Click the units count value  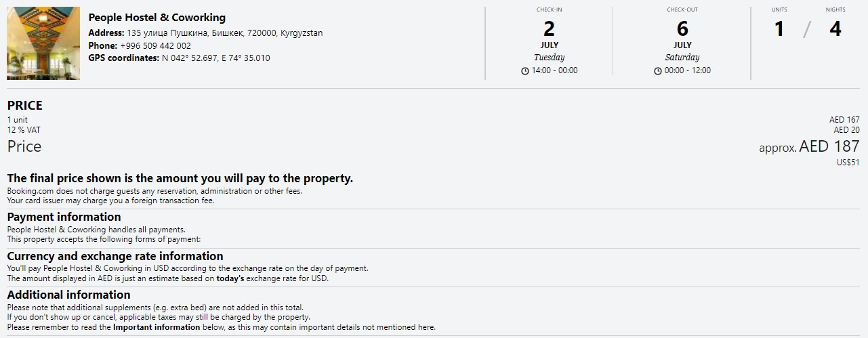tap(779, 29)
